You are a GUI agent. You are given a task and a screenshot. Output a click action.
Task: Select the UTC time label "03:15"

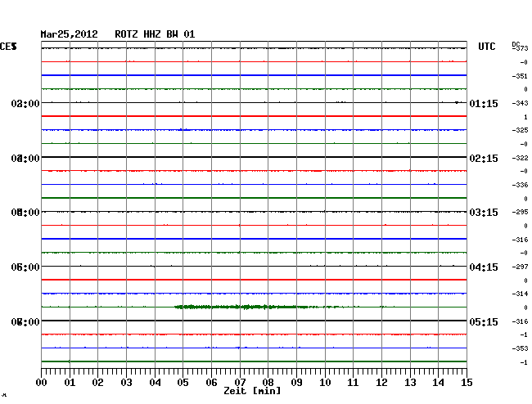(484, 213)
